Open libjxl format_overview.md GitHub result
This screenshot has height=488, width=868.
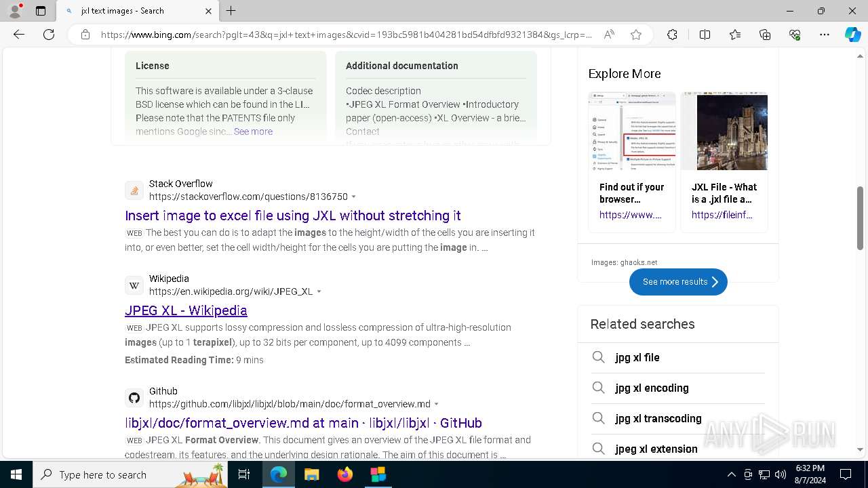click(303, 423)
